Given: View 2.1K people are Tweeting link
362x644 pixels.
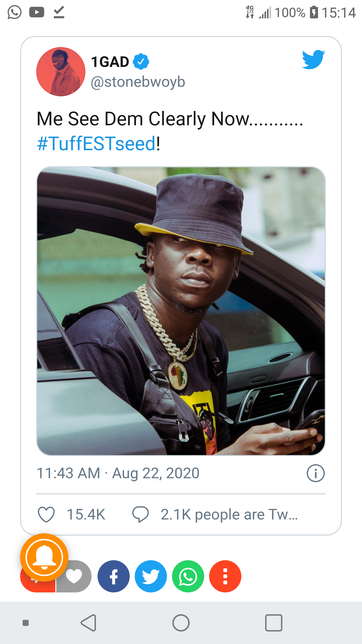Looking at the screenshot, I should 229,514.
